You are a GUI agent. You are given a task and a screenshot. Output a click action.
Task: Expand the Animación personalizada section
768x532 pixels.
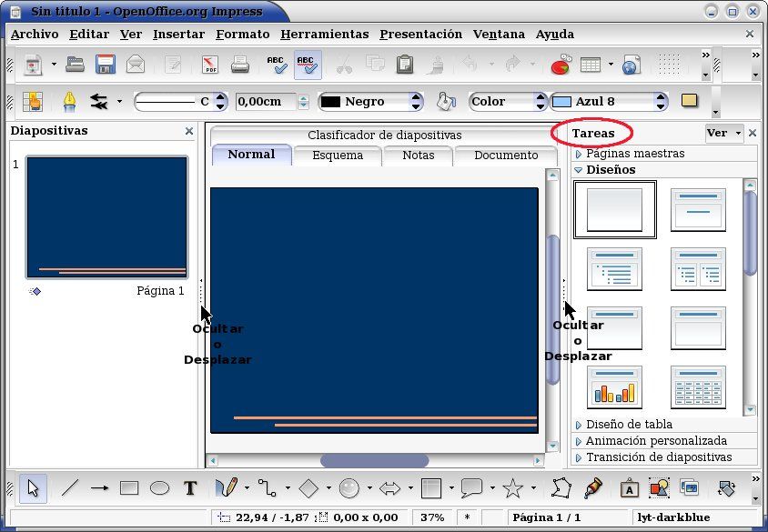(655, 441)
